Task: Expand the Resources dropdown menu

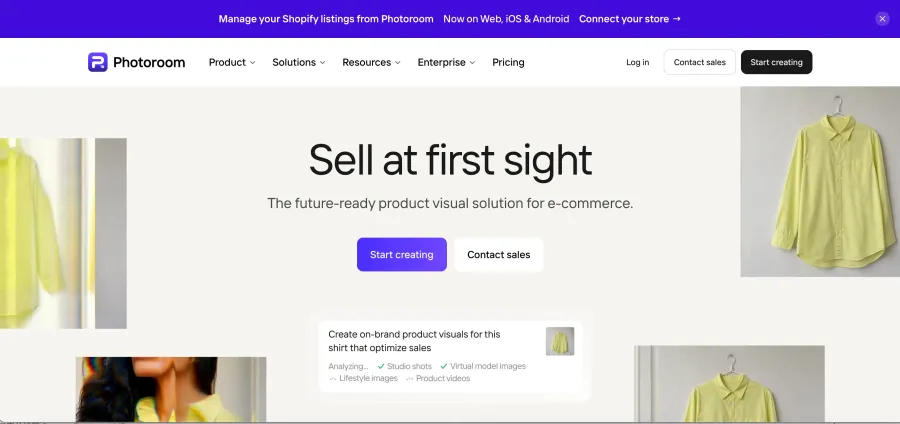Action: 371,62
